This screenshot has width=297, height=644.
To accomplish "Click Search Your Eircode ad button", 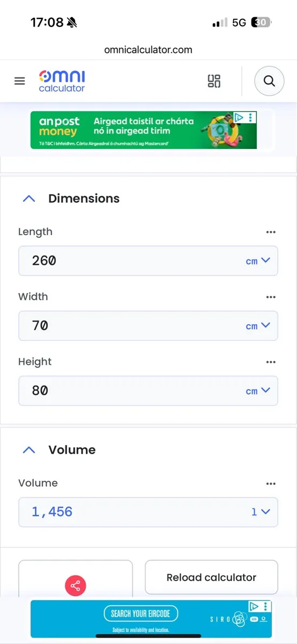I will [x=140, y=613].
